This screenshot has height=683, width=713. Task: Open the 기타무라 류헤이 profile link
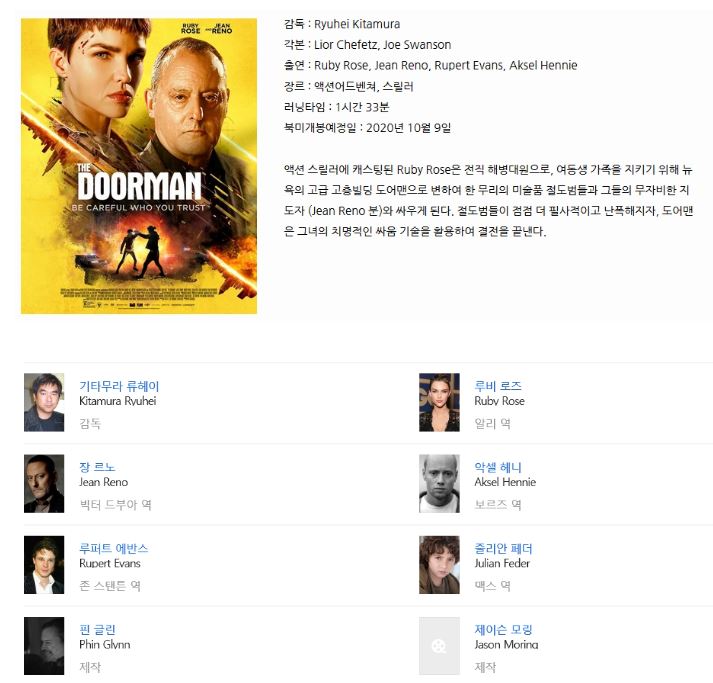click(x=119, y=386)
